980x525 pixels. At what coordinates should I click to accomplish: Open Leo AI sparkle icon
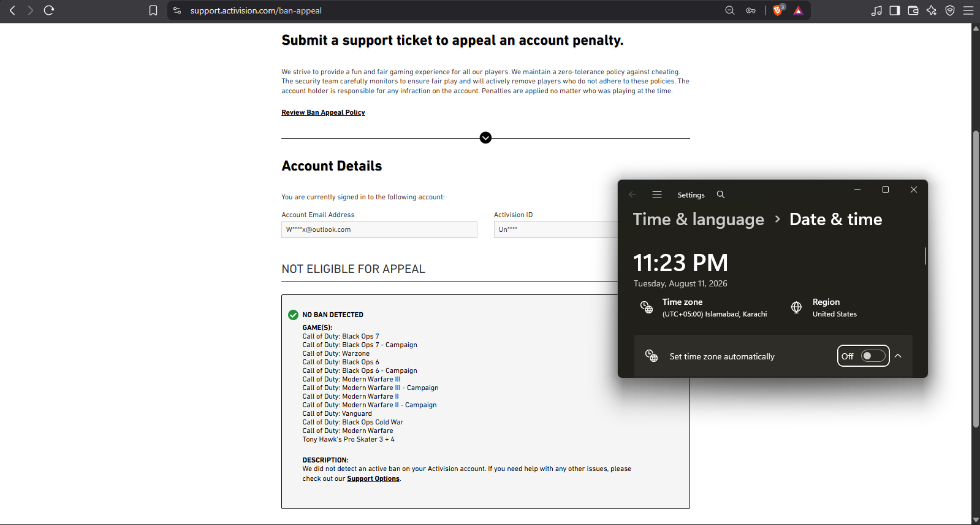932,10
